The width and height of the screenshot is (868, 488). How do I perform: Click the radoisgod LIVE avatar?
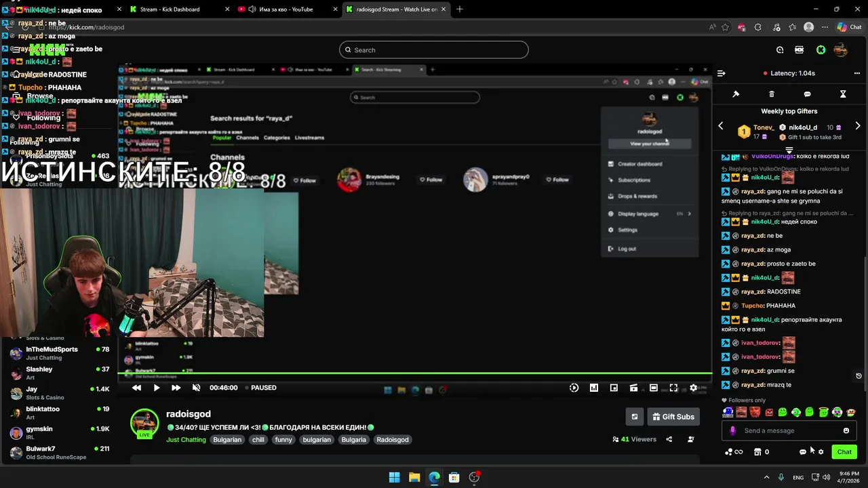(144, 424)
